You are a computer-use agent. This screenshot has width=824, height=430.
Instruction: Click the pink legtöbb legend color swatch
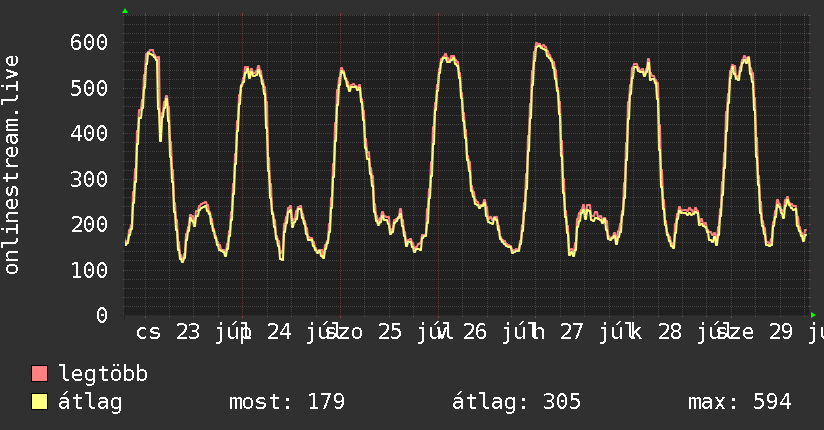[39, 374]
